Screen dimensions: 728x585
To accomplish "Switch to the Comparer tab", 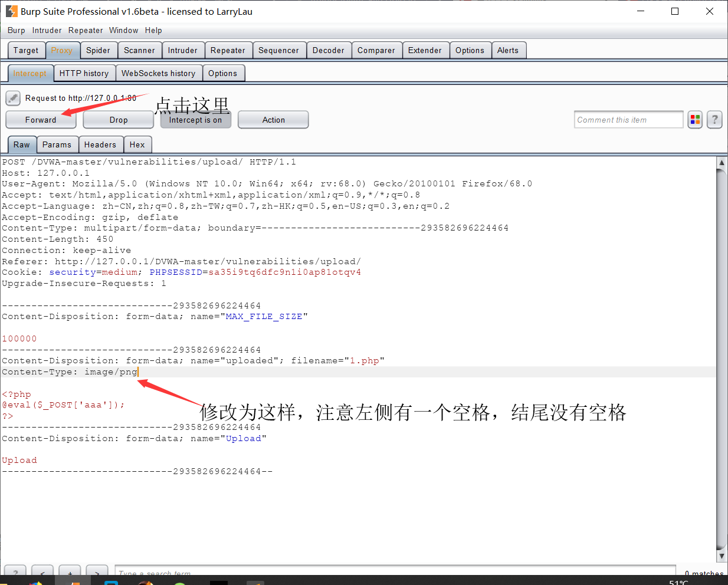I will tap(376, 50).
